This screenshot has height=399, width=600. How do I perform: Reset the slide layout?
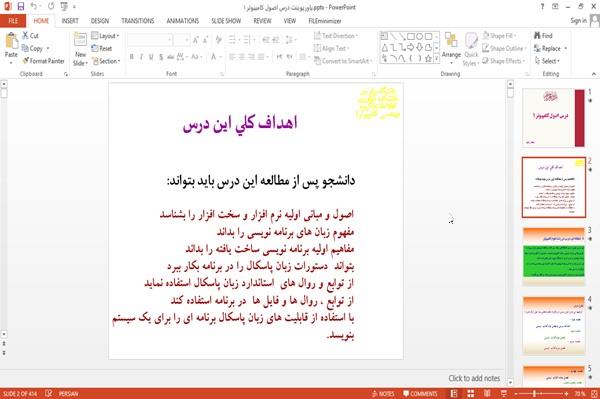[102, 48]
